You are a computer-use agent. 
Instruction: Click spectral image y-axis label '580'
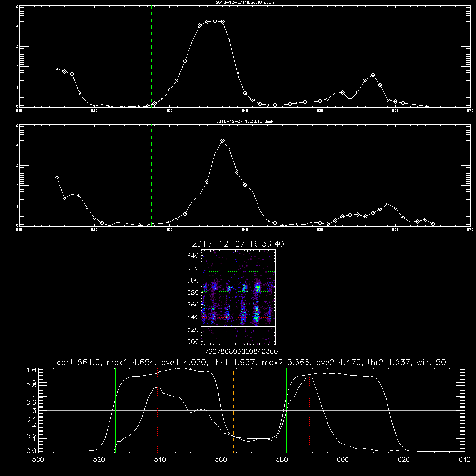pos(193,293)
